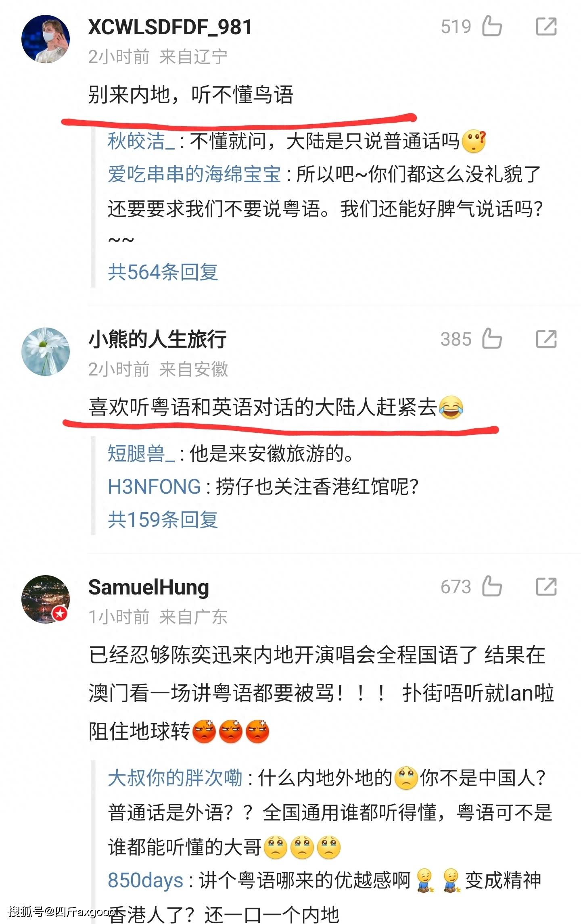Viewport: 581px width, 924px height.
Task: Tap the SamuelHung username
Action: click(x=148, y=587)
